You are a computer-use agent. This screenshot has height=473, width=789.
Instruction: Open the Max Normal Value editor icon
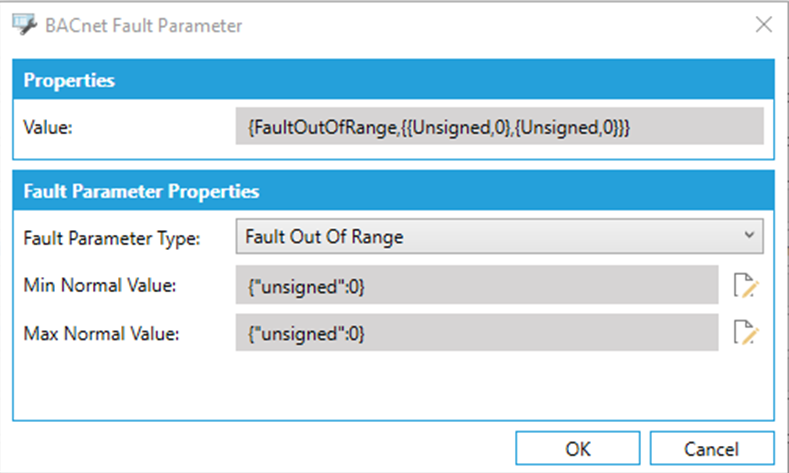pyautogui.click(x=745, y=333)
